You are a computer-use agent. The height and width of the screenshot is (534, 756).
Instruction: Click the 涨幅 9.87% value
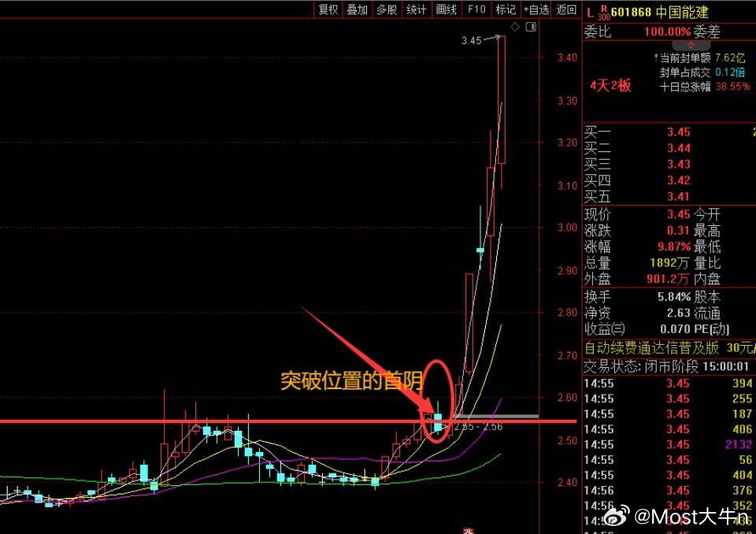tap(674, 247)
